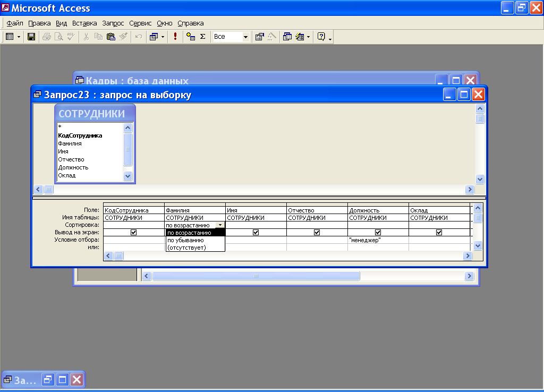
Task: Click the Query Type toolbar icon
Action: (154, 37)
